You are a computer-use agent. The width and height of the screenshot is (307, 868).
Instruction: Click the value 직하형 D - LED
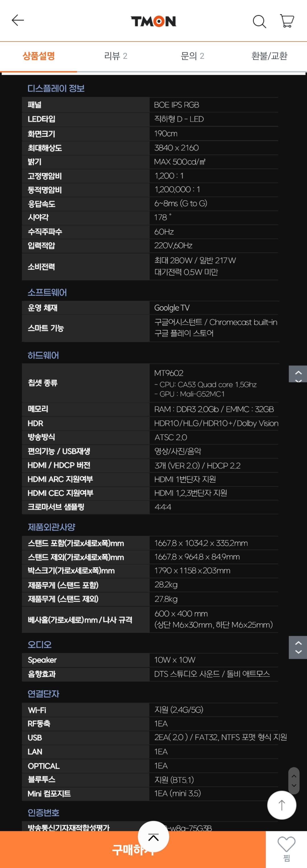point(179,119)
